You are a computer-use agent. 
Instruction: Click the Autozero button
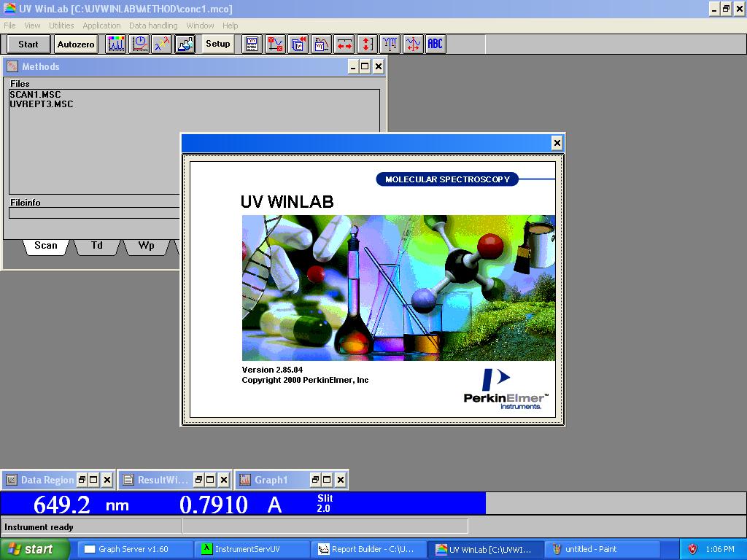click(x=75, y=44)
